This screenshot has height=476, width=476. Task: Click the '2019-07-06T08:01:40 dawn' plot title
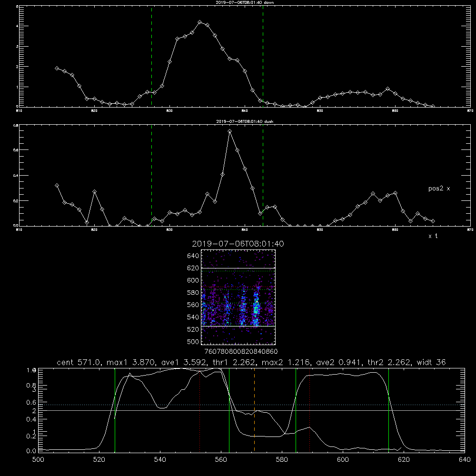click(245, 2)
